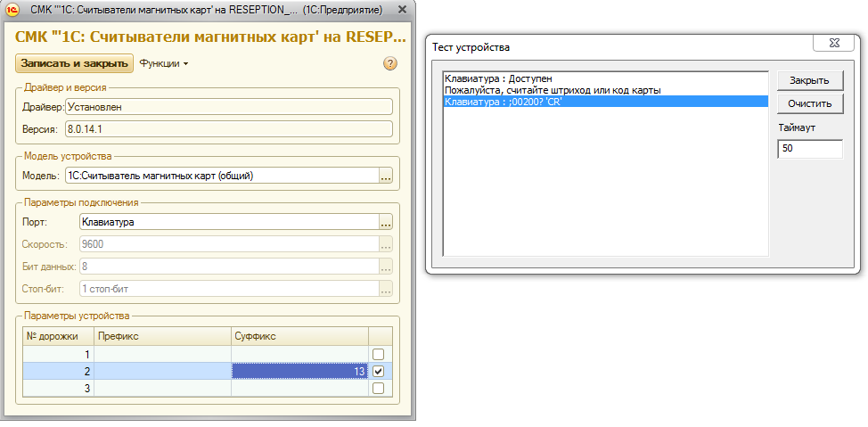Viewport: 868px width, 427px height.
Task: Click the disabled Бит данных ellipsis button
Action: point(386,267)
